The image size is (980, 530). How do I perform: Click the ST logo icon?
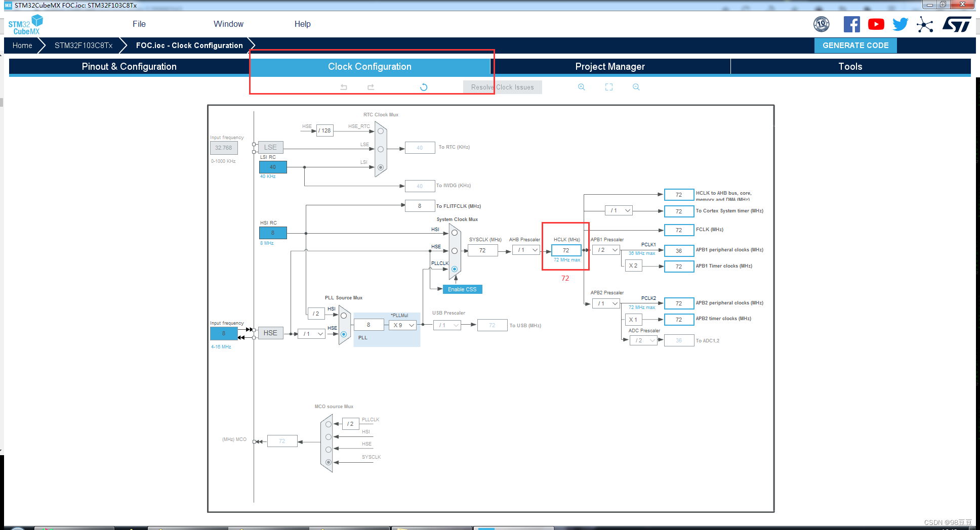(x=957, y=24)
